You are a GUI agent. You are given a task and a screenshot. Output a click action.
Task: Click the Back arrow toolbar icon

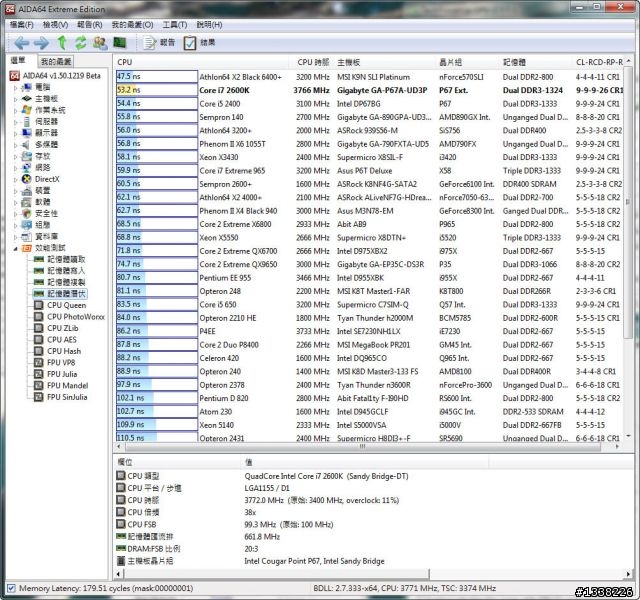tap(21, 42)
